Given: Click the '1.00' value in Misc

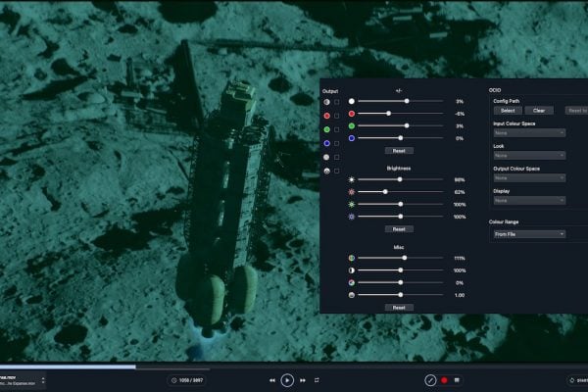Looking at the screenshot, I should tap(460, 295).
